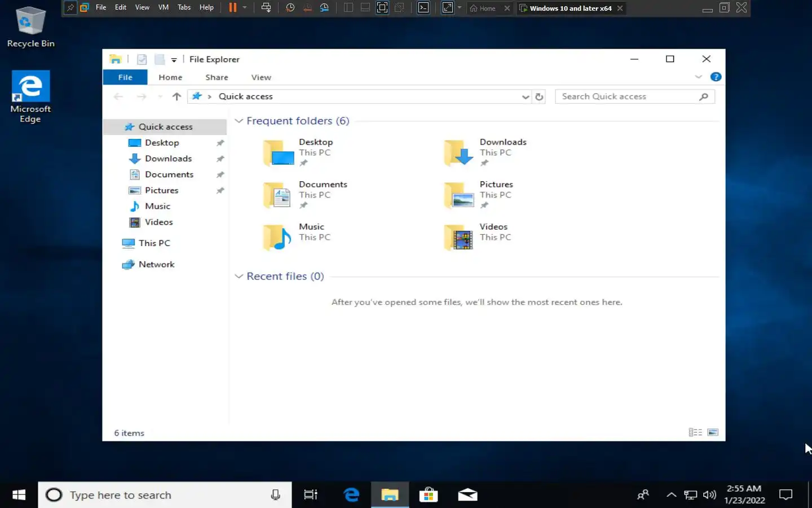Select the Downloads folder in Frequent folders
Screen dimensions: 812x508
[x=487, y=152]
